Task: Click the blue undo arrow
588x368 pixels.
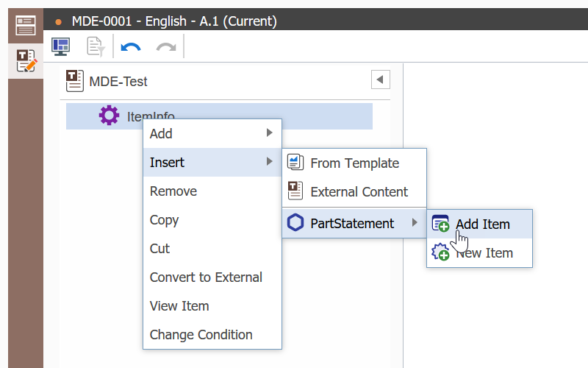Action: pos(131,47)
